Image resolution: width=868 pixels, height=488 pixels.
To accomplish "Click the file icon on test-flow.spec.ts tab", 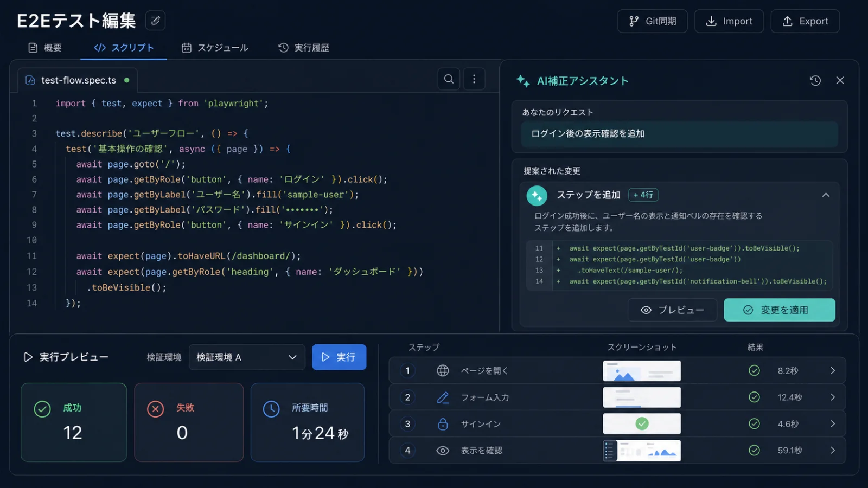I will coord(30,80).
